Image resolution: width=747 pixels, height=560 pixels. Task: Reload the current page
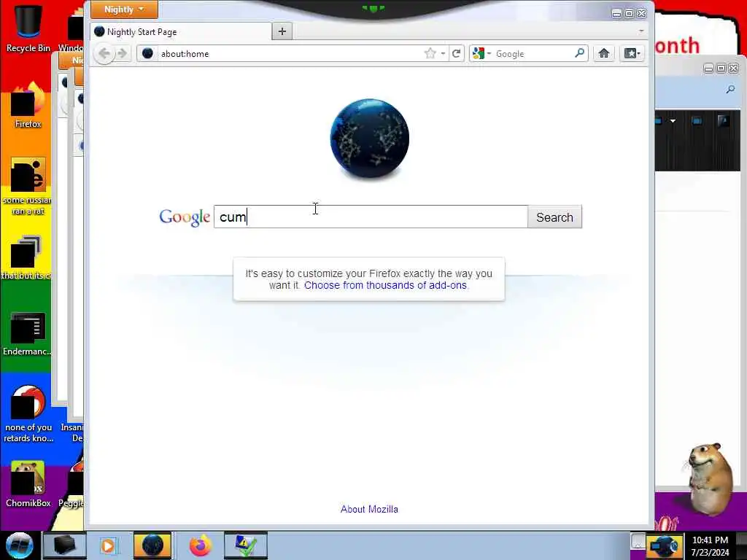click(456, 53)
